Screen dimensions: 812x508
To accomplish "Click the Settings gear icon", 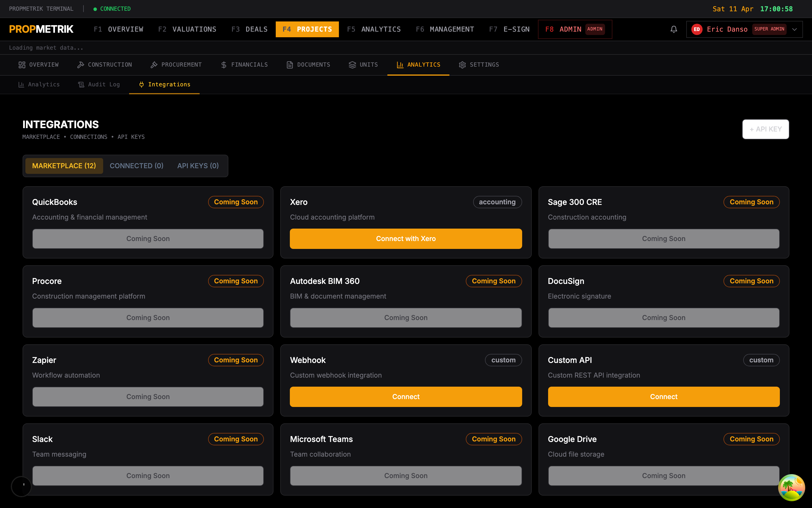I will (462, 65).
